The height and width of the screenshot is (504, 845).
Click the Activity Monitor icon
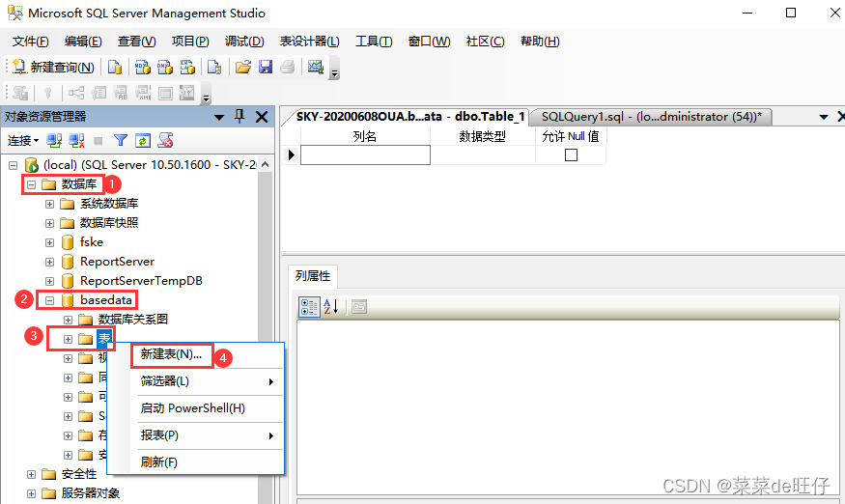click(x=315, y=67)
